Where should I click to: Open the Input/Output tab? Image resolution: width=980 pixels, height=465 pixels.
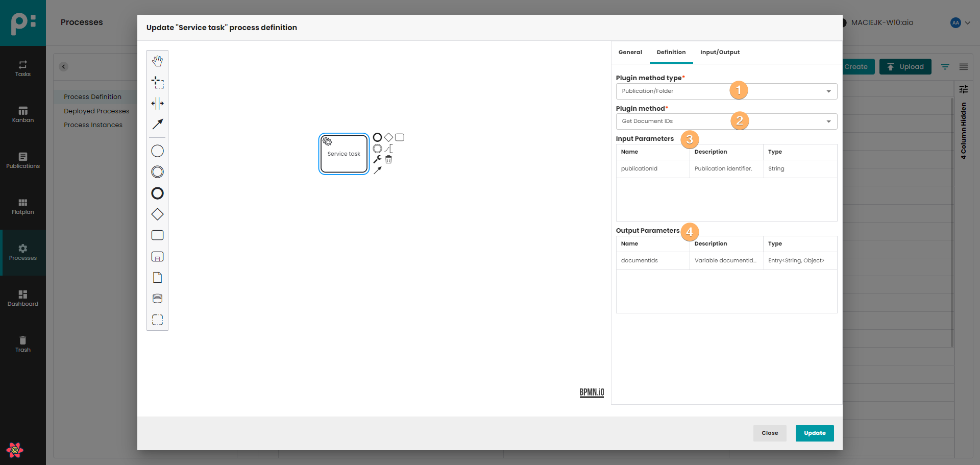pyautogui.click(x=720, y=52)
